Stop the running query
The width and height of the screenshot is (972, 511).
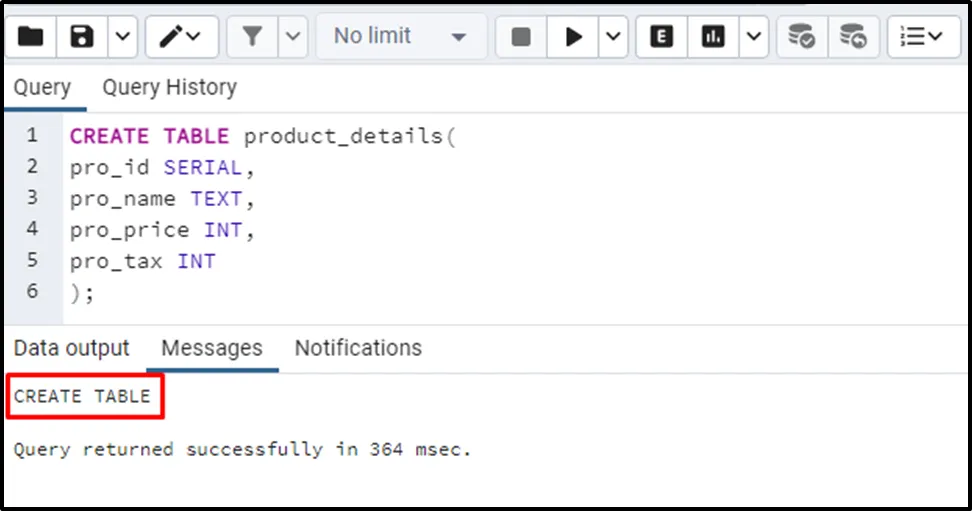(521, 37)
